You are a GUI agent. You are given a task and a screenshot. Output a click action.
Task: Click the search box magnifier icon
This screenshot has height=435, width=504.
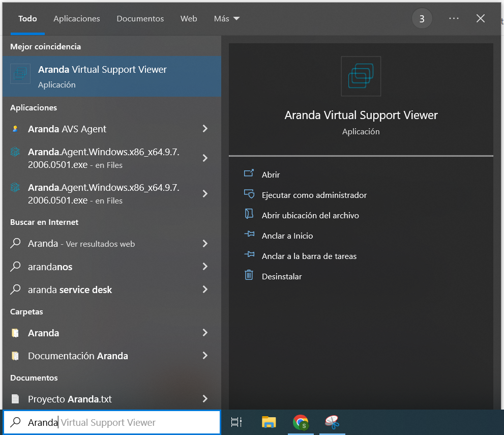pyautogui.click(x=15, y=422)
